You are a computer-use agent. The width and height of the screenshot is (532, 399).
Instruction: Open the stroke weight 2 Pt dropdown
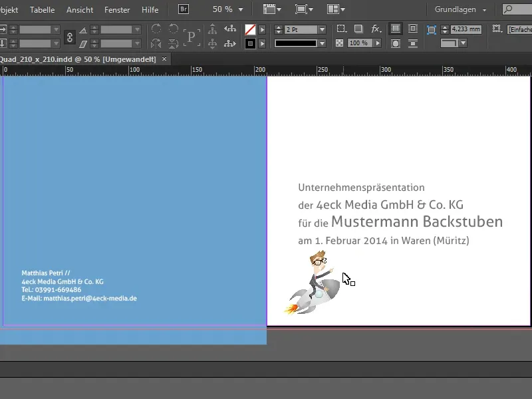click(322, 29)
